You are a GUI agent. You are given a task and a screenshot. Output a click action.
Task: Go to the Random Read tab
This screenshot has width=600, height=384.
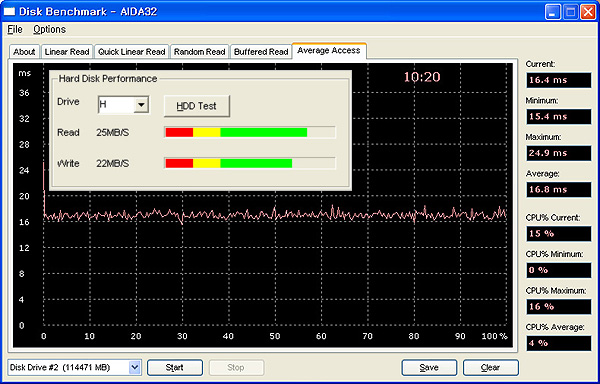(x=199, y=52)
